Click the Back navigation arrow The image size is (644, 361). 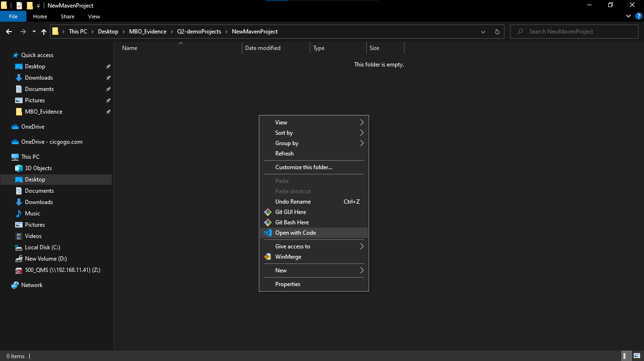tap(8, 32)
